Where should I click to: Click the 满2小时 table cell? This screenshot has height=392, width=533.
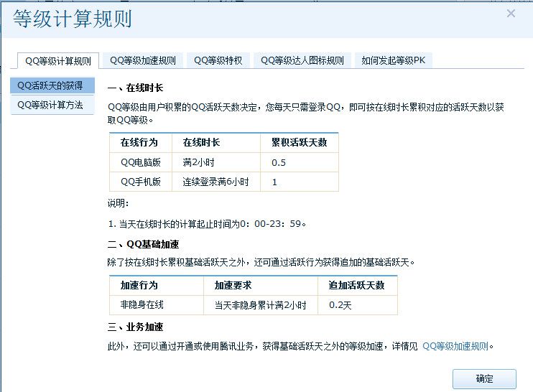[x=216, y=162]
